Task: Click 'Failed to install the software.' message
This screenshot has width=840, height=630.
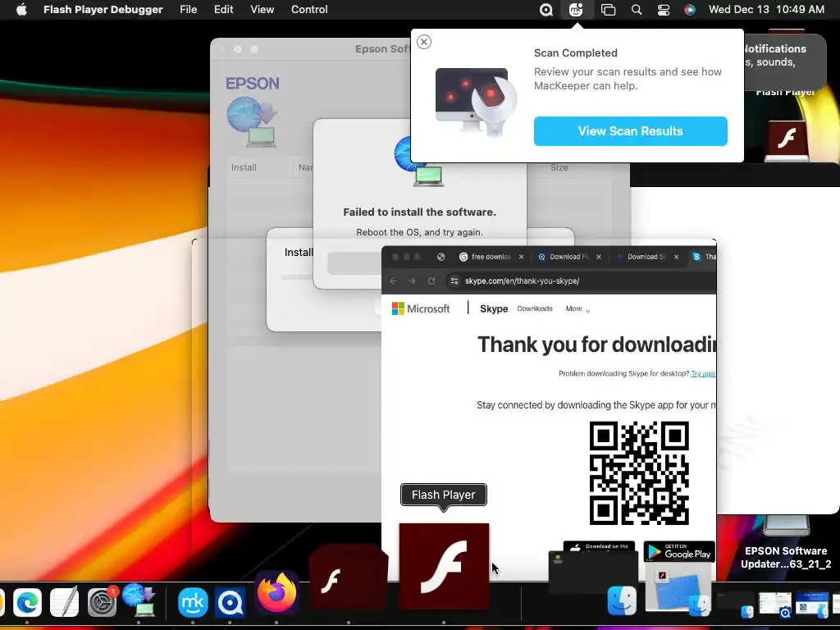Action: click(x=419, y=212)
